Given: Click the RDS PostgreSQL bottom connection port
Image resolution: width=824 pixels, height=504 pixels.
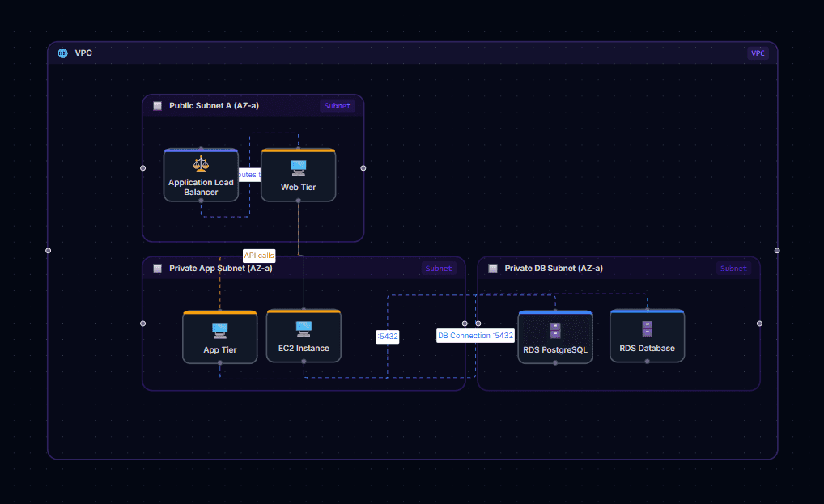Looking at the screenshot, I should 555,362.
